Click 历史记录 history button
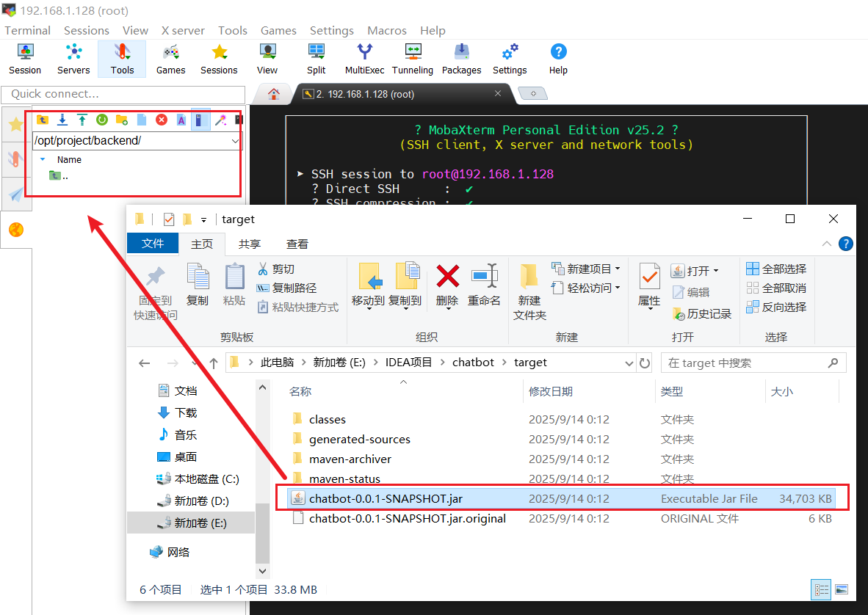The image size is (868, 615). coord(702,313)
